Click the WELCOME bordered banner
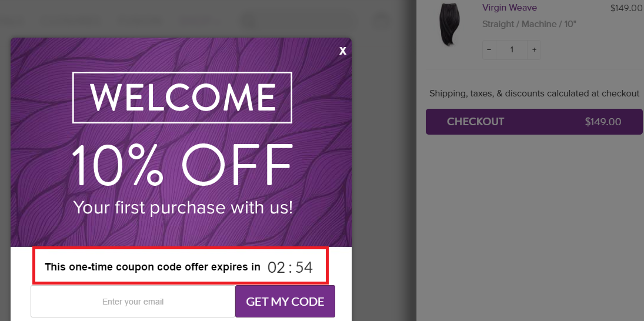This screenshot has width=644, height=321. pyautogui.click(x=182, y=98)
